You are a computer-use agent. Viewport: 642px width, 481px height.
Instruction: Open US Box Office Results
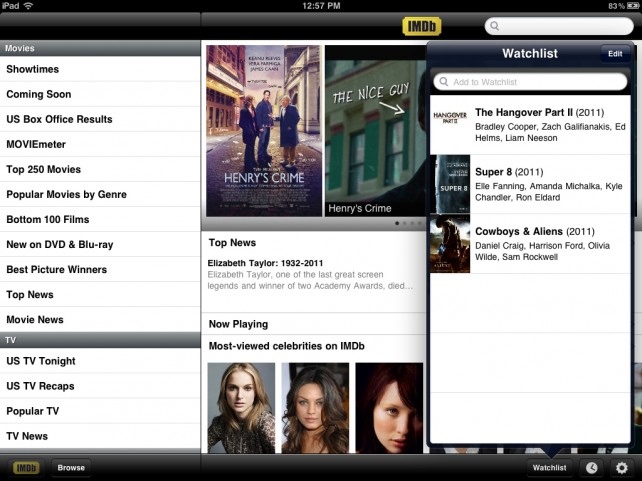tap(100, 119)
